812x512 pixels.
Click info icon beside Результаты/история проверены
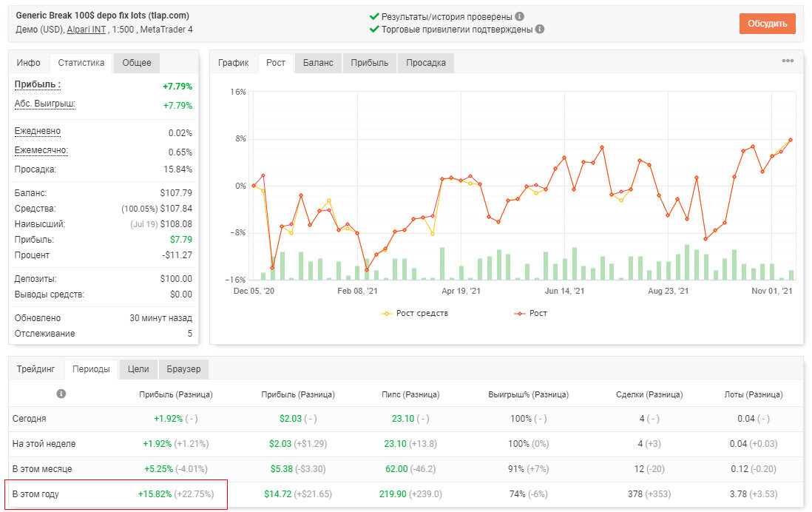pyautogui.click(x=519, y=16)
